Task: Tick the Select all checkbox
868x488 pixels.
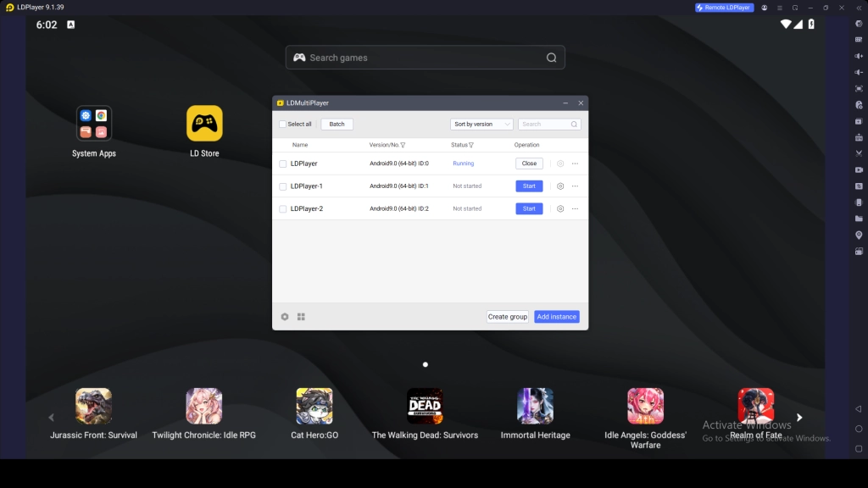Action: tap(282, 124)
